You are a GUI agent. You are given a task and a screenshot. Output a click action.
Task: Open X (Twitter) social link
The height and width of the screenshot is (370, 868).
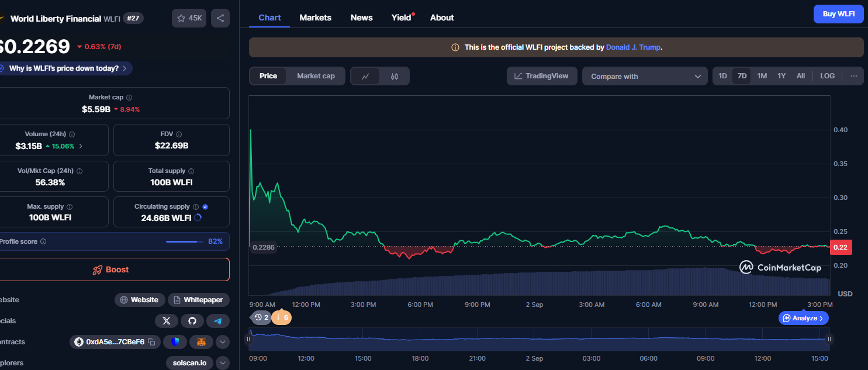pyautogui.click(x=167, y=321)
